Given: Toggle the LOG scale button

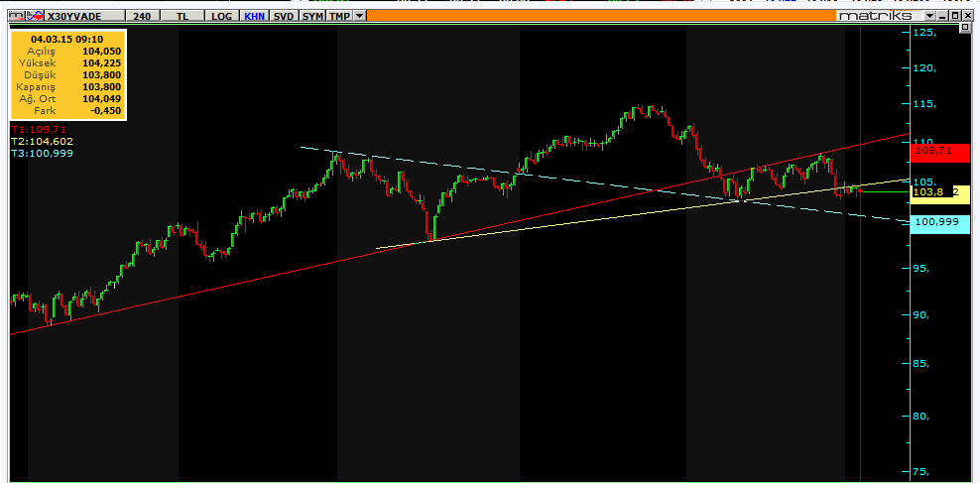Looking at the screenshot, I should point(222,16).
